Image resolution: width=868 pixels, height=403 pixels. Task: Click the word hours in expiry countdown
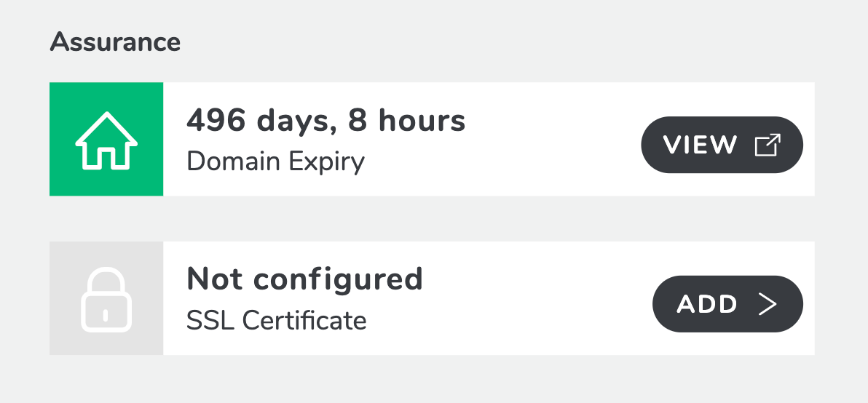tap(422, 121)
